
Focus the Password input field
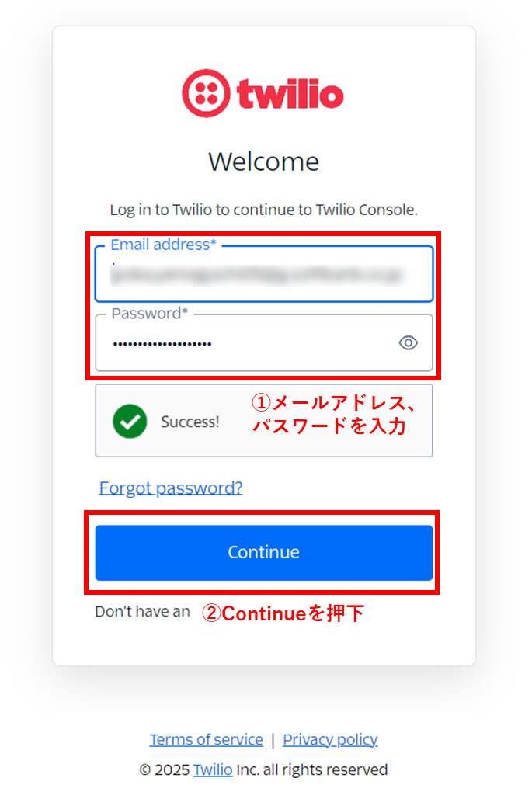click(x=264, y=343)
